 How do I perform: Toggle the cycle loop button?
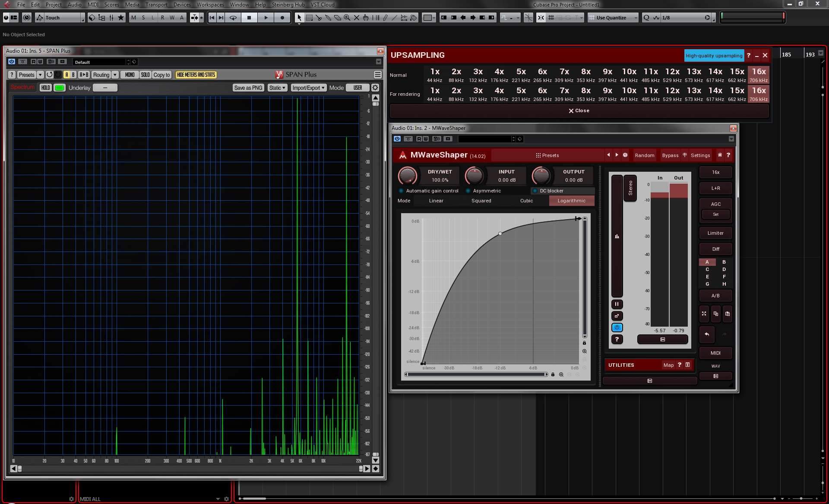click(233, 18)
